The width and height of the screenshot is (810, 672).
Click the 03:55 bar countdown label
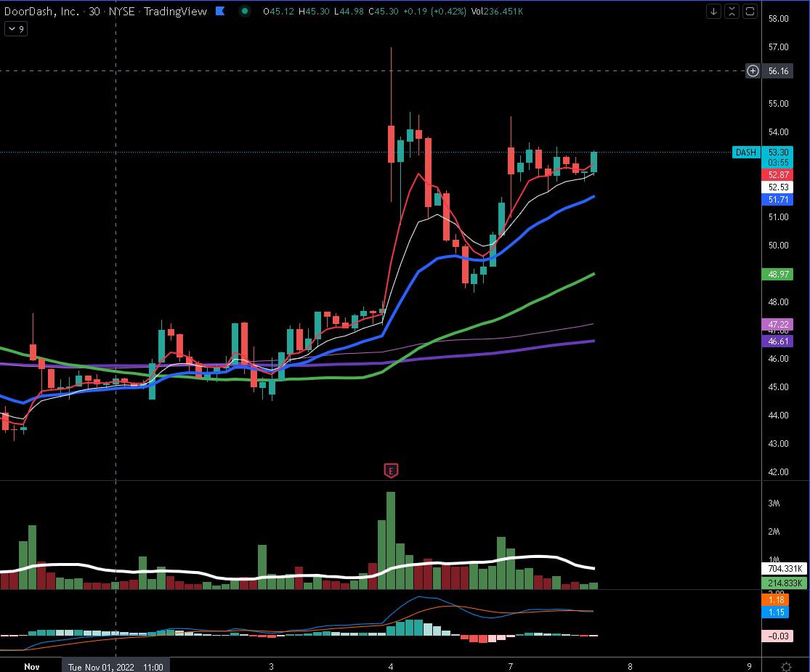click(778, 162)
